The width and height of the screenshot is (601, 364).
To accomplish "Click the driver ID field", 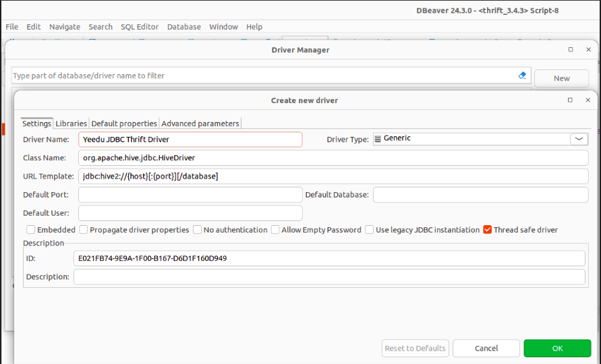I will pyautogui.click(x=329, y=258).
